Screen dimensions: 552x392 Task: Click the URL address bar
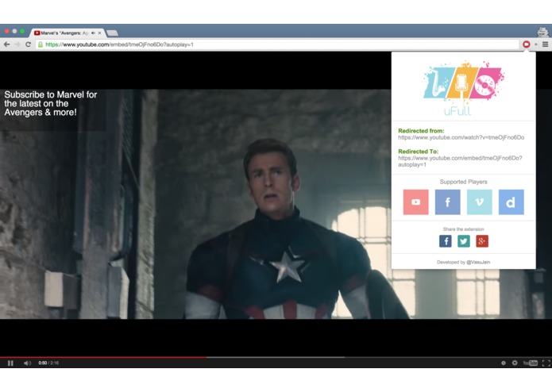point(277,44)
